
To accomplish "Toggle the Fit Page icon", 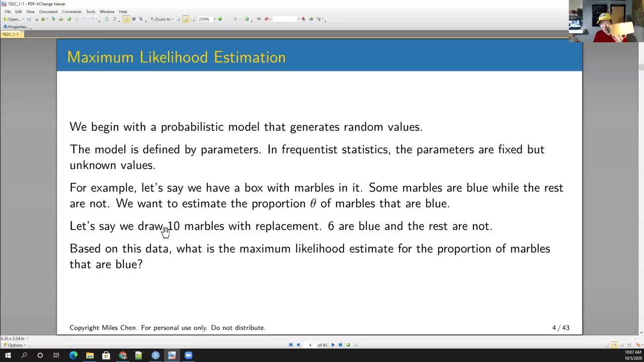I will pos(185,19).
